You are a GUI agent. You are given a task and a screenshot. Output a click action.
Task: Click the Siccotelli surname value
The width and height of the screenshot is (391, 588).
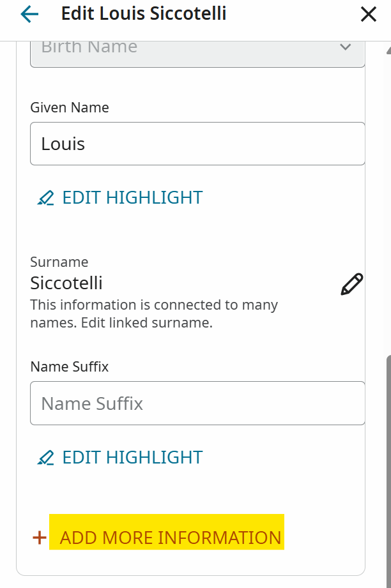point(66,283)
